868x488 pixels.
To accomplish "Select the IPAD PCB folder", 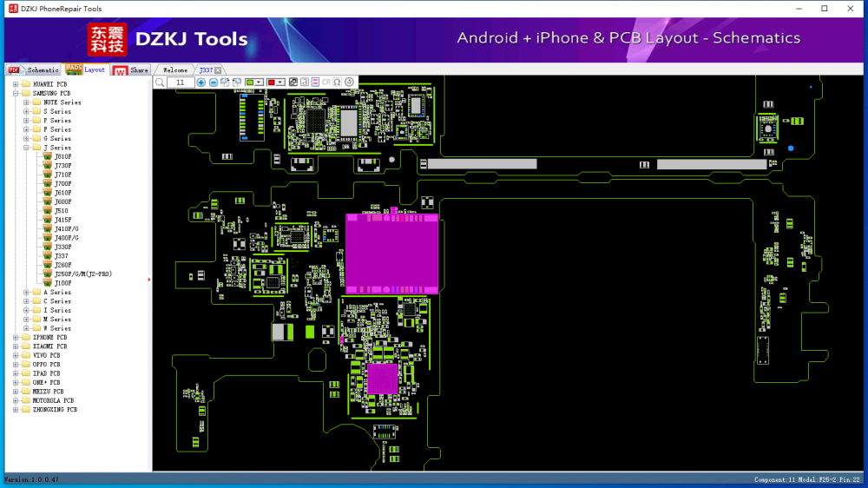I will [46, 373].
